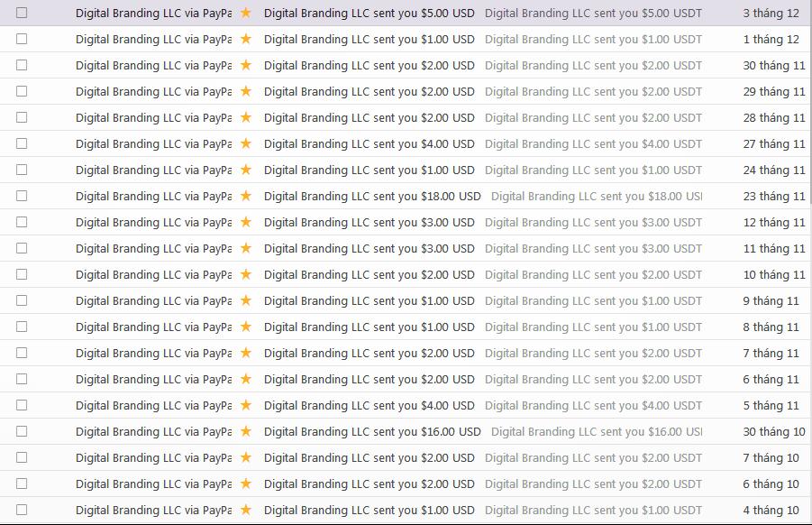
Task: Click the grey preview text on the 6 tháng 11 row
Action: tap(594, 380)
